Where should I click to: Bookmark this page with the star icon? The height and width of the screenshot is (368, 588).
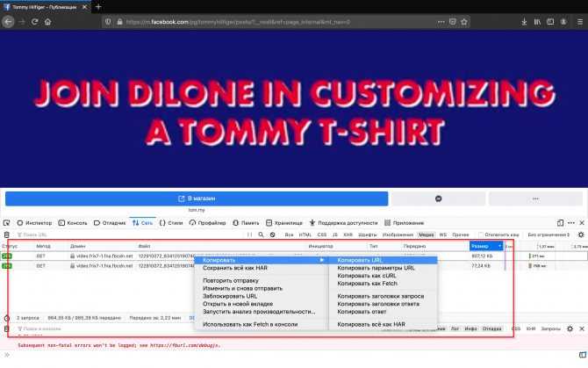464,22
